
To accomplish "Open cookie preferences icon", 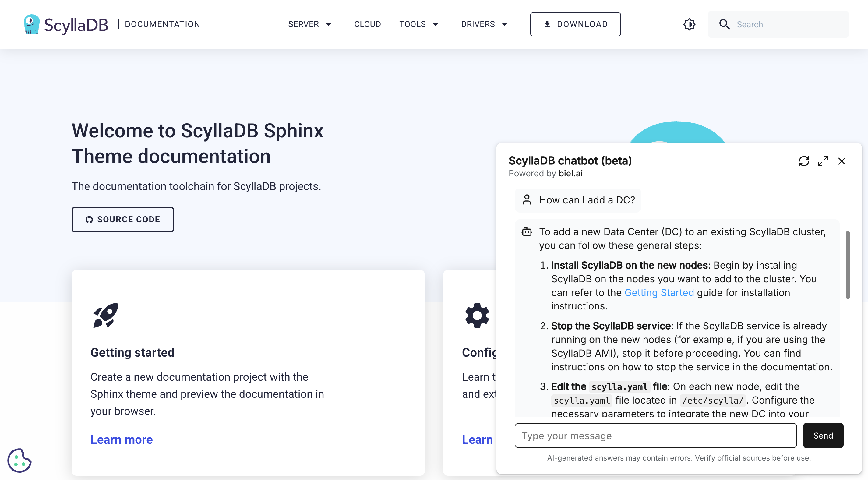I will click(19, 460).
